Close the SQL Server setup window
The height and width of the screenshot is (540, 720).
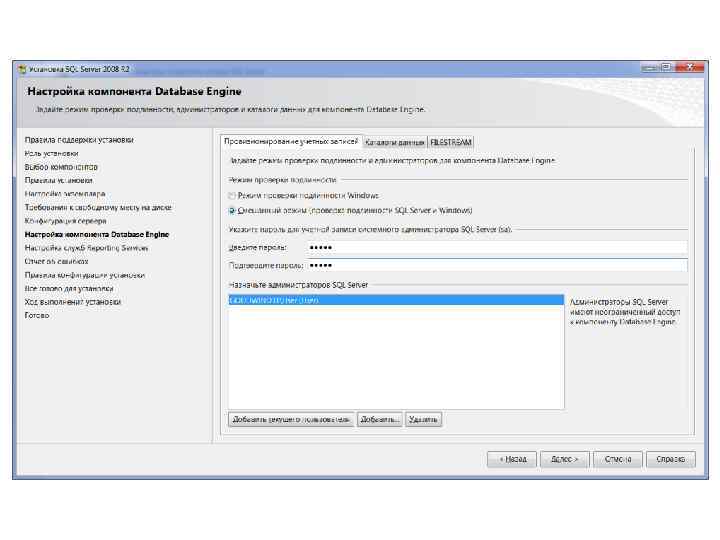pyautogui.click(x=690, y=68)
